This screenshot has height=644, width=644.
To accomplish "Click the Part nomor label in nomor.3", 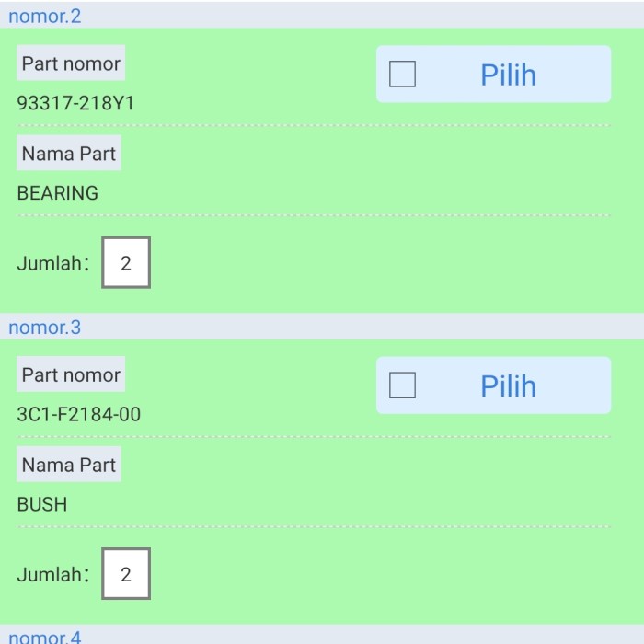I will (x=71, y=374).
